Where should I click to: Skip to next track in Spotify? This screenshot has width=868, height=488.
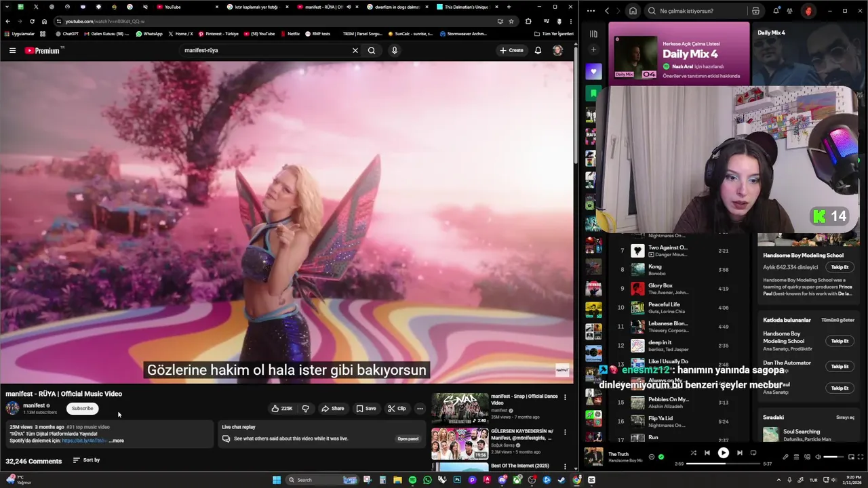click(x=739, y=453)
